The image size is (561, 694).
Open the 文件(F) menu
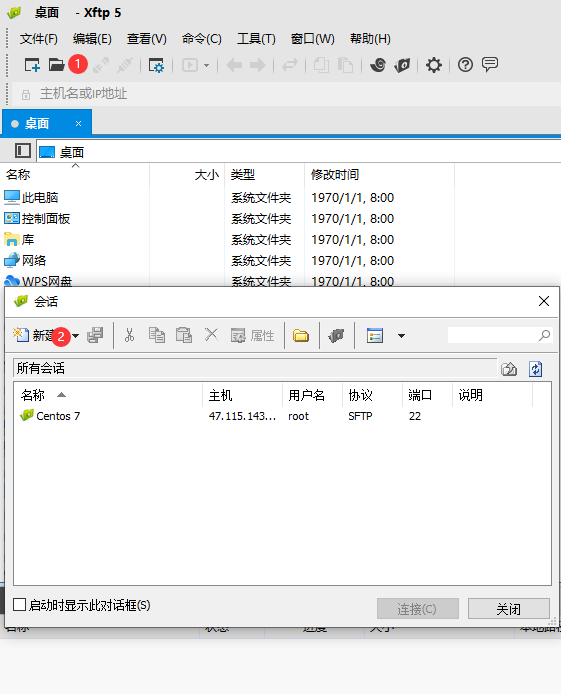tap(38, 39)
